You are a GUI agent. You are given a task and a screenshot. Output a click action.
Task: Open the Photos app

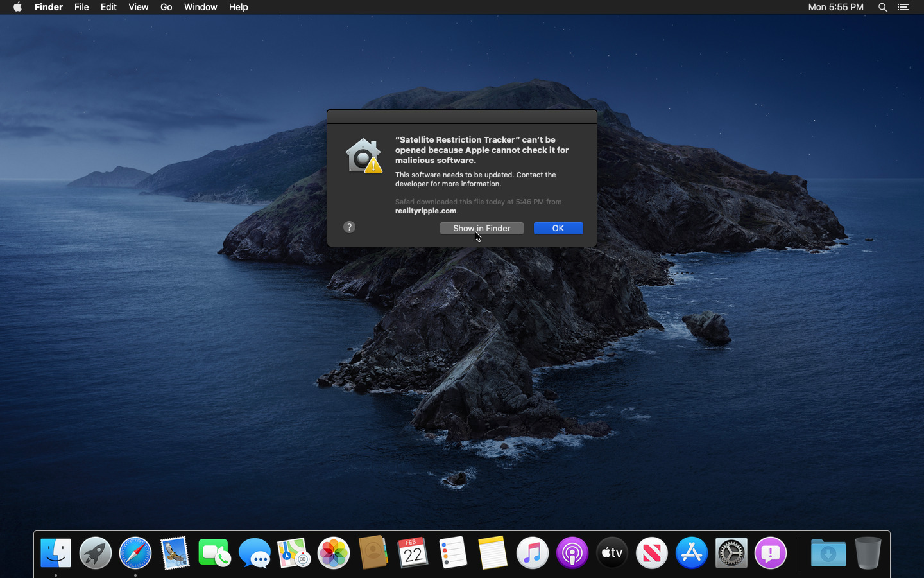334,552
